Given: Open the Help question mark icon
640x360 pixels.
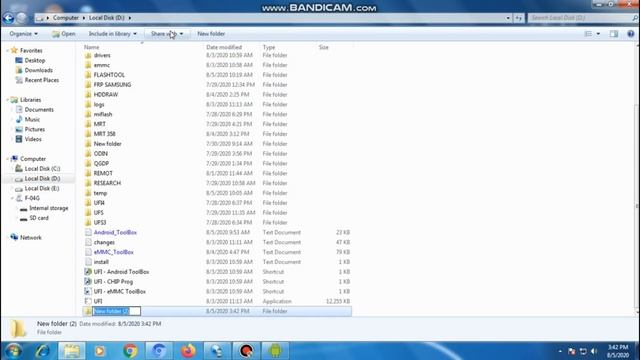Looking at the screenshot, I should (x=631, y=34).
